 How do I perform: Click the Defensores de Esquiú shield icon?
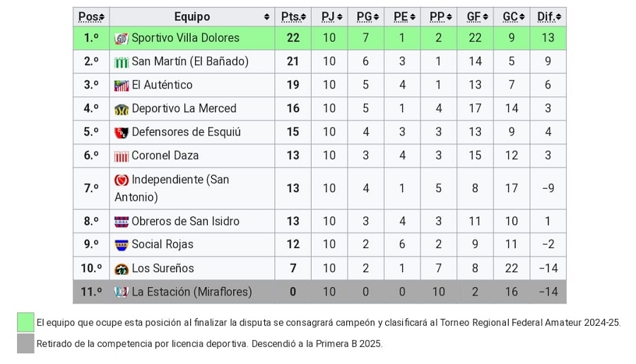tap(122, 132)
